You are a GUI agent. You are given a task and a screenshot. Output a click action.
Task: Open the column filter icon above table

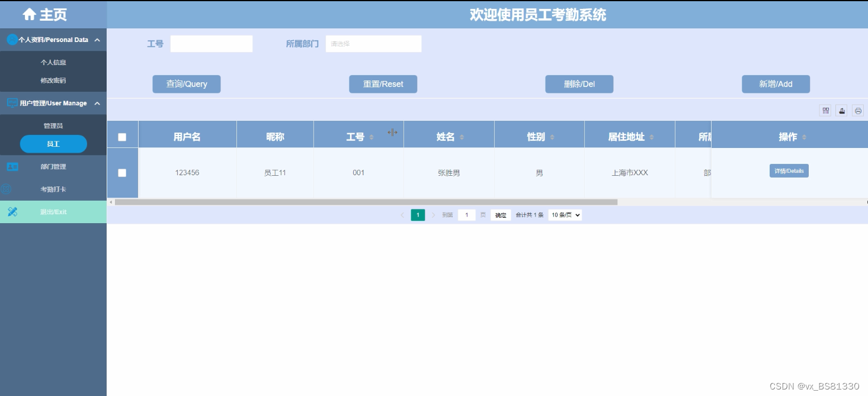(825, 111)
